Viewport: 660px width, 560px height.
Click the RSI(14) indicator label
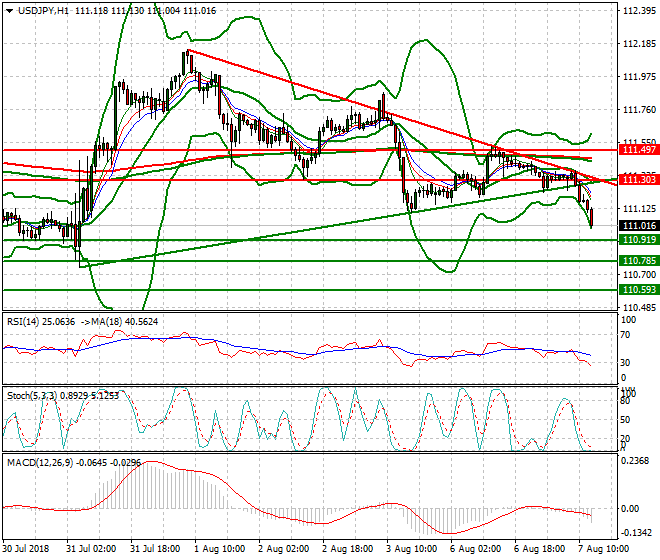(x=25, y=320)
